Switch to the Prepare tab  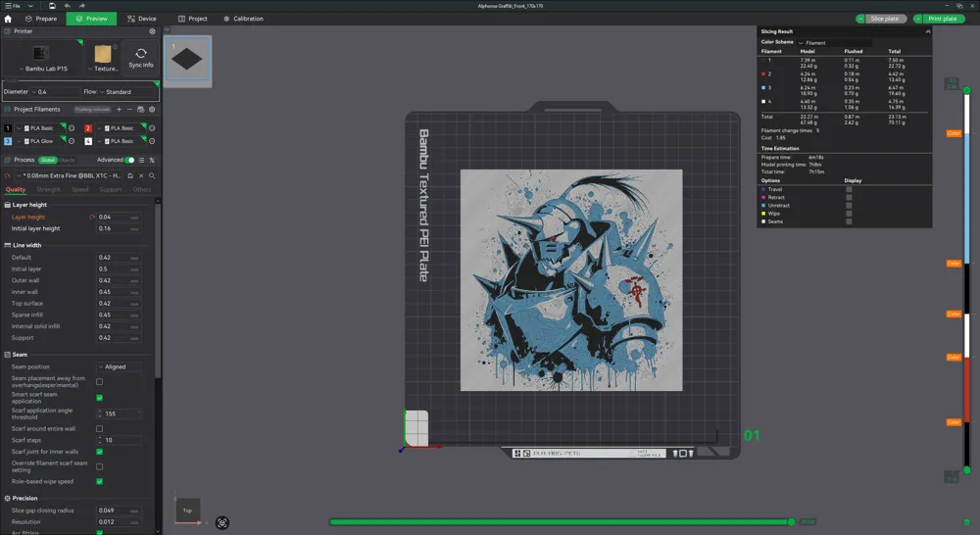point(40,19)
